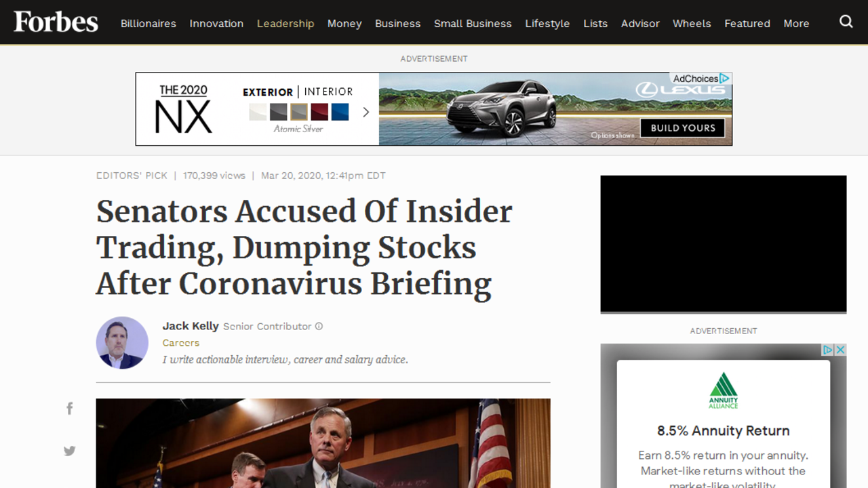Go to Billionaires section
Image resolution: width=868 pixels, height=488 pixels.
[149, 23]
